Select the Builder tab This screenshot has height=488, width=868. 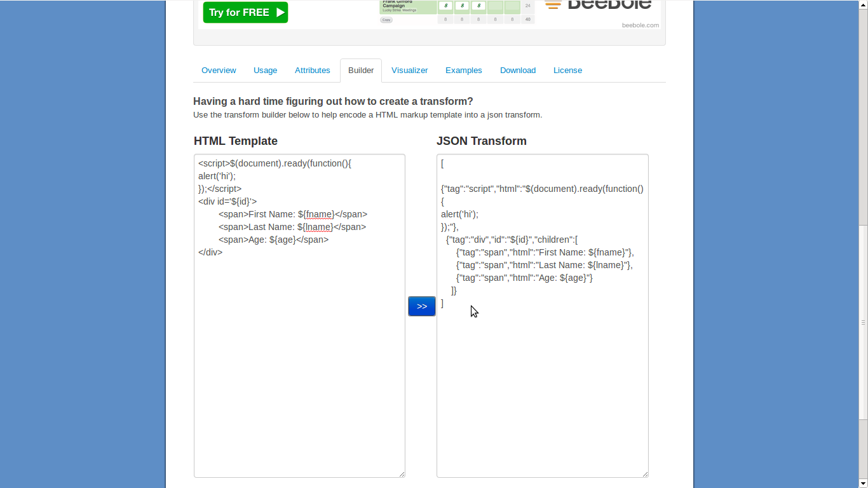361,71
